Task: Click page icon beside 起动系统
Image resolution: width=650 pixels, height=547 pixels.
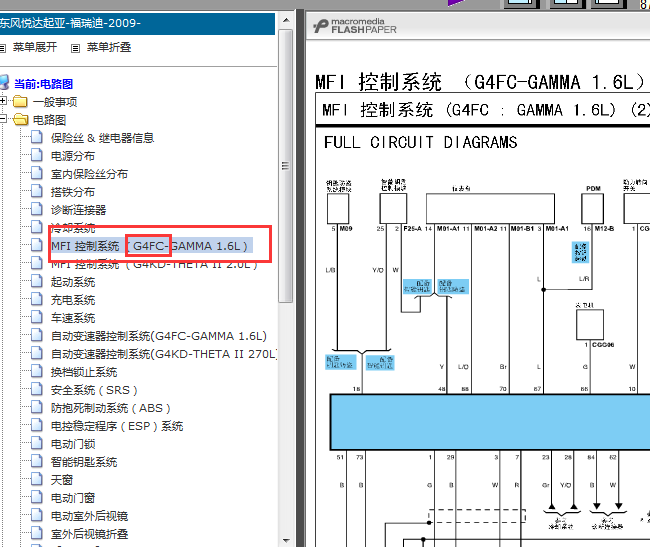Action: pyautogui.click(x=37, y=281)
